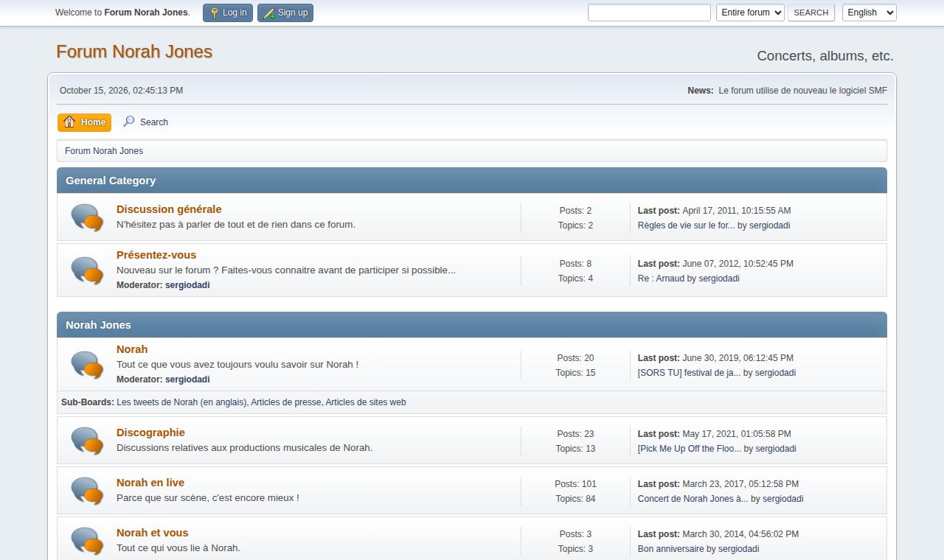This screenshot has height=560, width=944.
Task: Open last post Re : Arnaud
Action: pyautogui.click(x=661, y=279)
